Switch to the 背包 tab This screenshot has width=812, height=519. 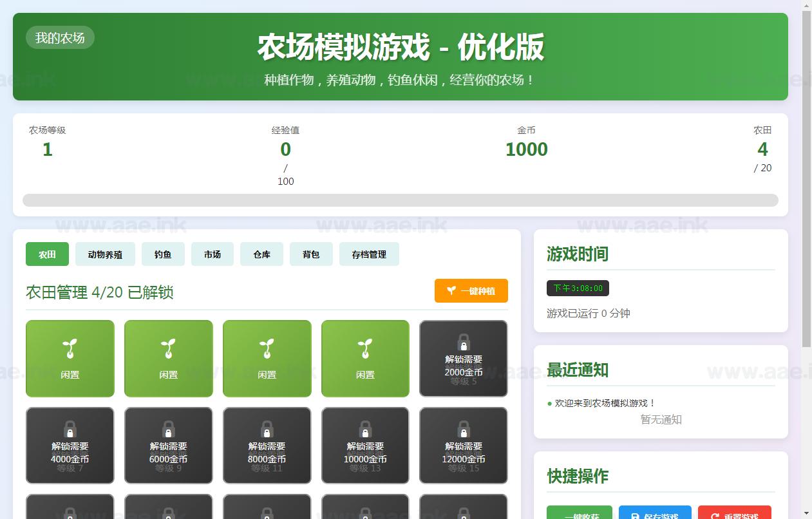click(311, 254)
